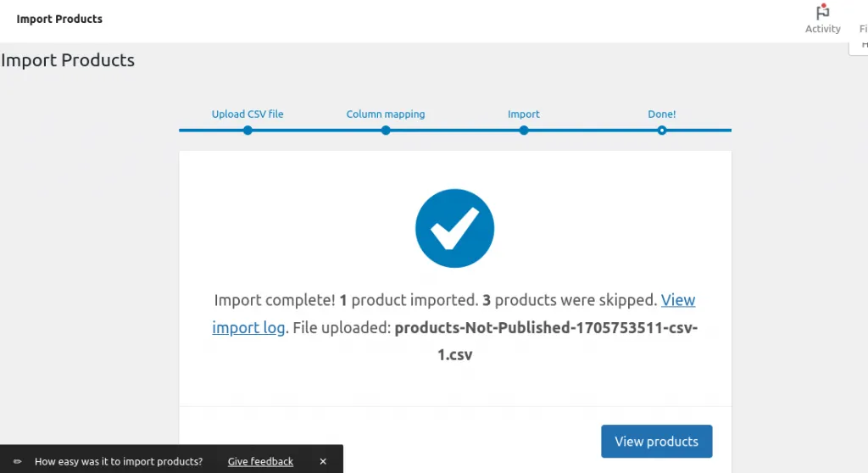Viewport: 868px width, 473px height.
Task: Click the "How easy was it" prompt text
Action: [x=119, y=462]
